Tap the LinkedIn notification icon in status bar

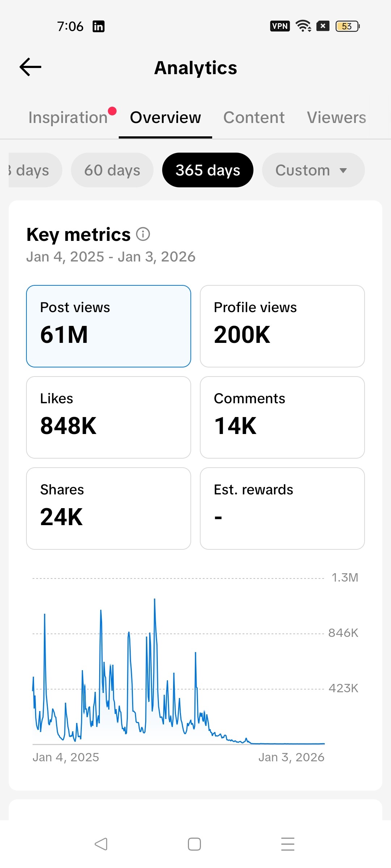98,26
